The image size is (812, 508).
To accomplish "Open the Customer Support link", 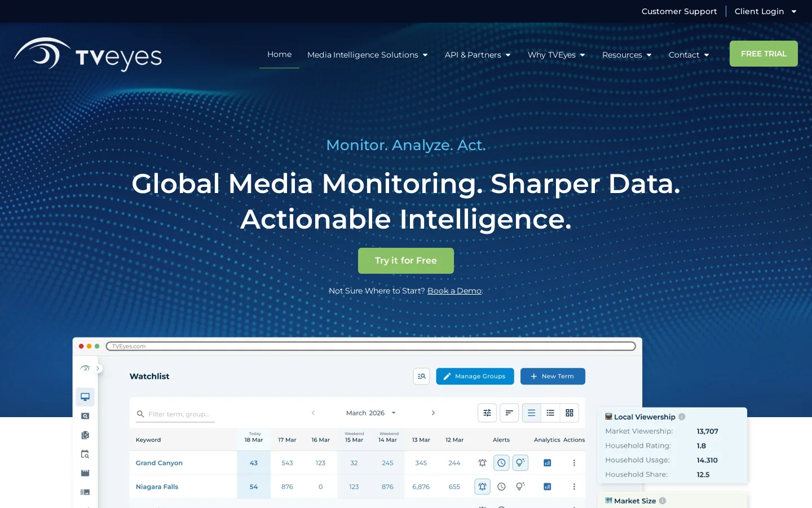I will [x=679, y=11].
